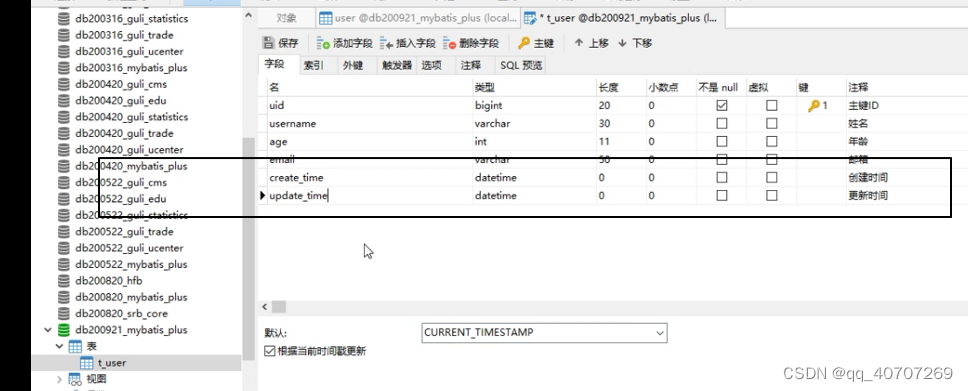Select the db200420_guli_ucenter database icon

(x=64, y=149)
